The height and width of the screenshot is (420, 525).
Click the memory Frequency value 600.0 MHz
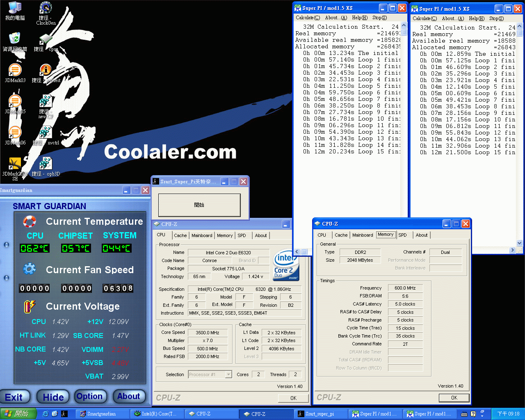(405, 288)
